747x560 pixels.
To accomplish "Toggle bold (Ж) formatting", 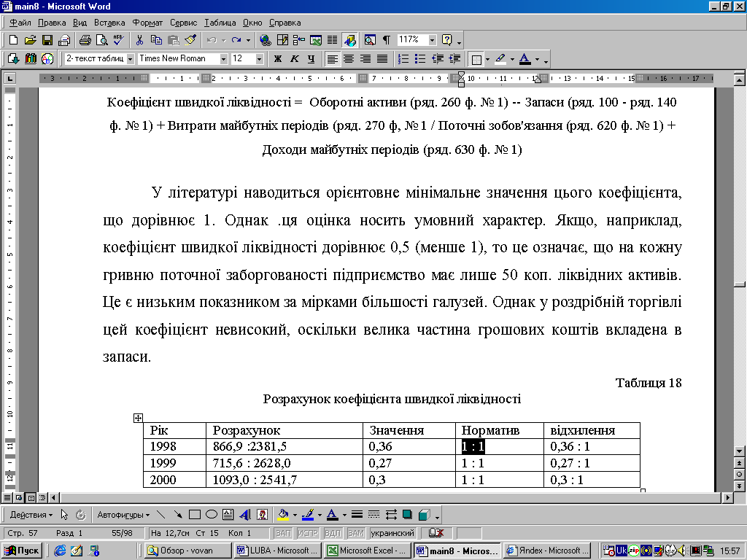I will pos(278,58).
